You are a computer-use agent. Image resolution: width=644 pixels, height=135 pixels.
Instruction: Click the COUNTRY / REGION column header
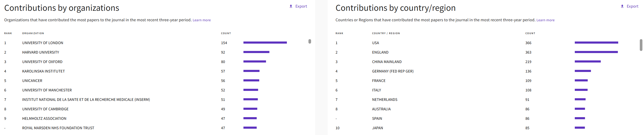coord(386,33)
